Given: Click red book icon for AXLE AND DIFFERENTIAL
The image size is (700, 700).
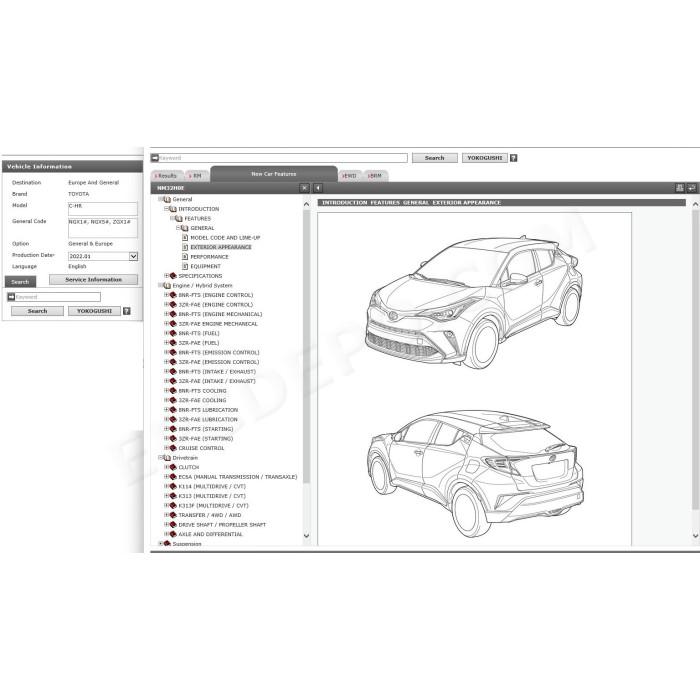Looking at the screenshot, I should click(x=173, y=534).
